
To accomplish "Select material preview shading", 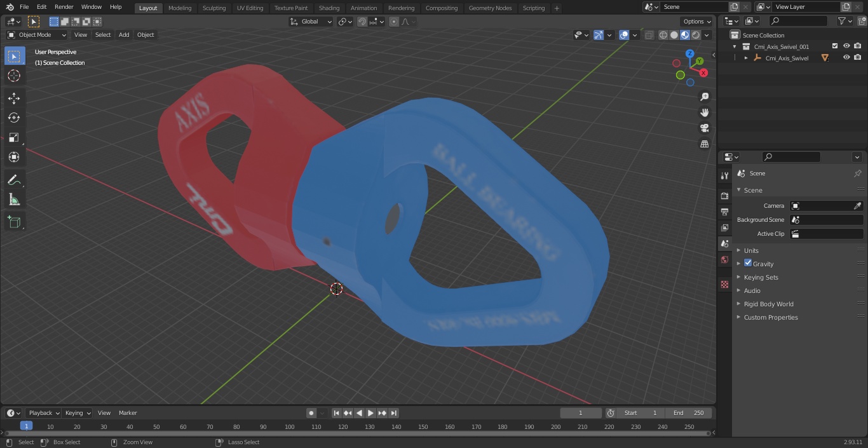I will [x=685, y=35].
